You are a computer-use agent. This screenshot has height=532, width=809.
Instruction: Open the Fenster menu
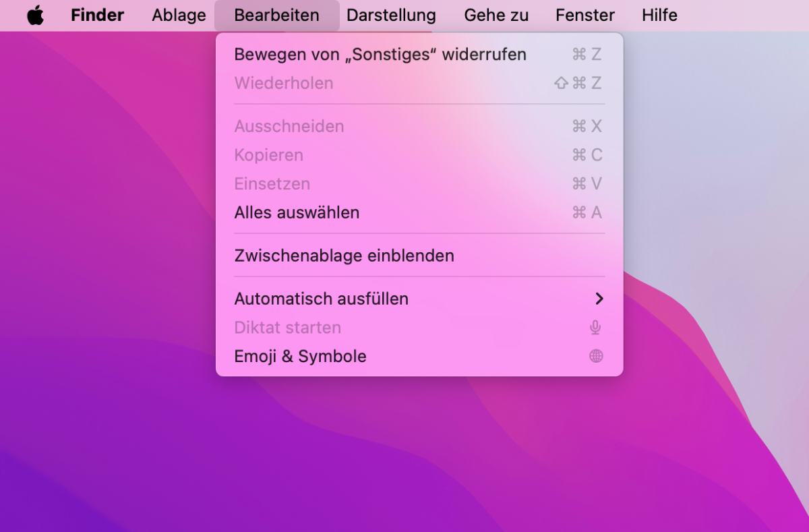click(585, 15)
